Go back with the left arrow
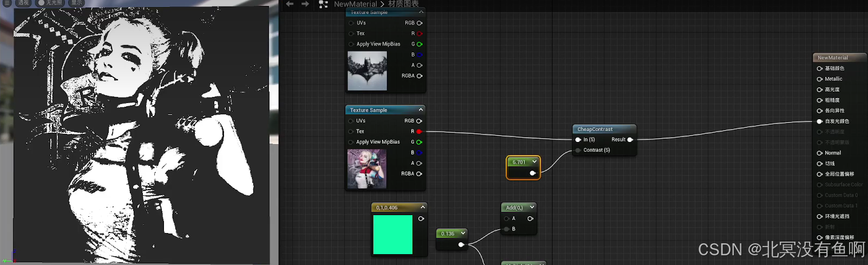The width and height of the screenshot is (868, 265). pos(290,4)
